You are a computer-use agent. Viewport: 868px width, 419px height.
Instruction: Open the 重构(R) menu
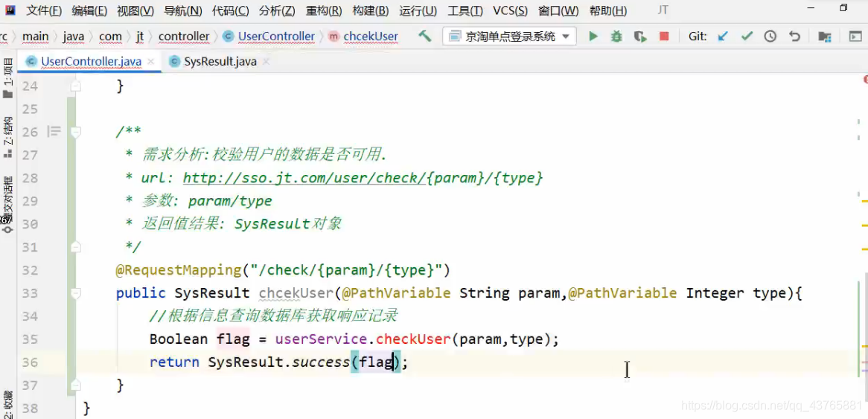tap(324, 10)
